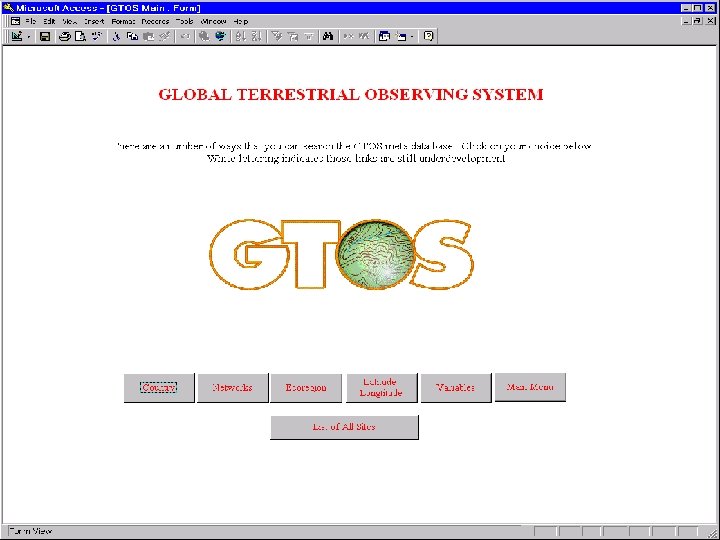Click the Delete Record toolbar icon
720x540 pixels.
[364, 36]
